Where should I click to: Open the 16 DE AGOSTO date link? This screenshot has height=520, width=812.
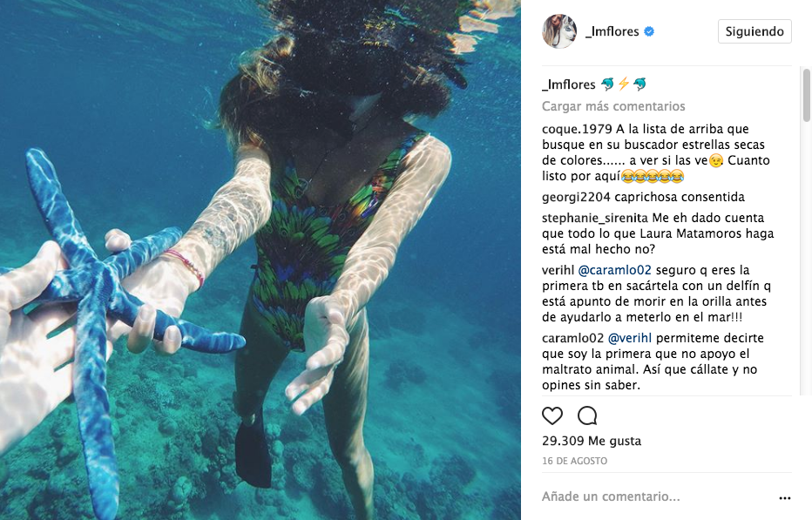click(x=574, y=461)
